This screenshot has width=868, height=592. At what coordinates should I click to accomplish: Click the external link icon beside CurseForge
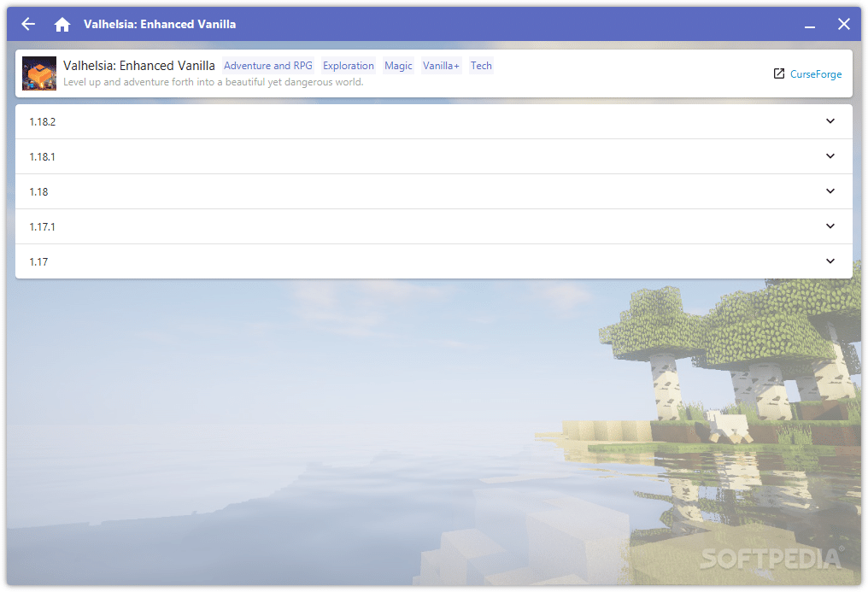tap(779, 73)
